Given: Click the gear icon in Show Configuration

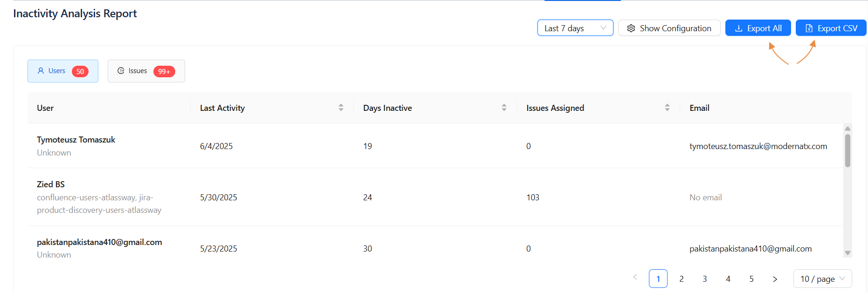Looking at the screenshot, I should [x=631, y=28].
